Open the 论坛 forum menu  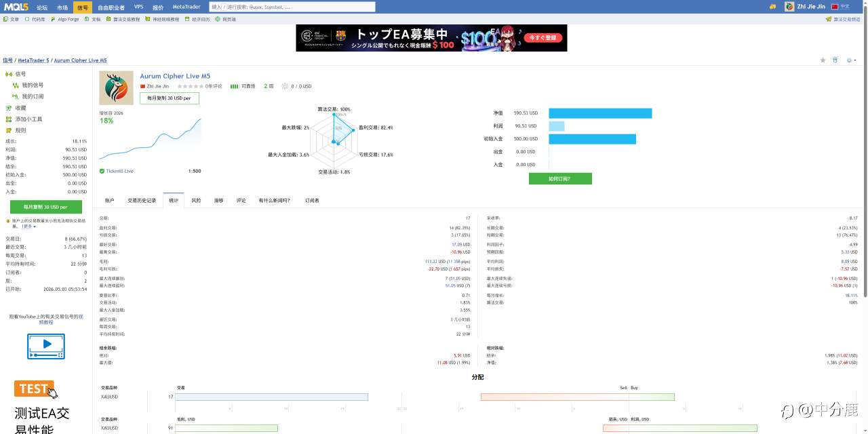(42, 7)
